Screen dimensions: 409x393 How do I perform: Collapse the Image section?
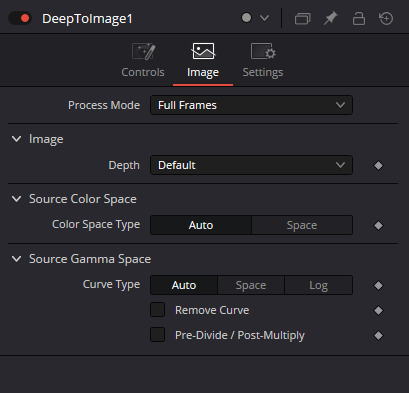(x=16, y=139)
